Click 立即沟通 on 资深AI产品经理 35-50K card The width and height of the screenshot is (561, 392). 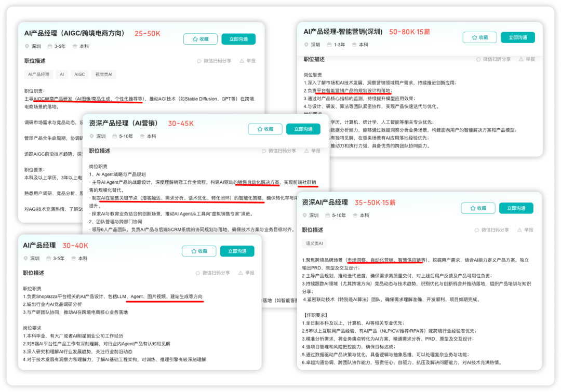point(516,208)
